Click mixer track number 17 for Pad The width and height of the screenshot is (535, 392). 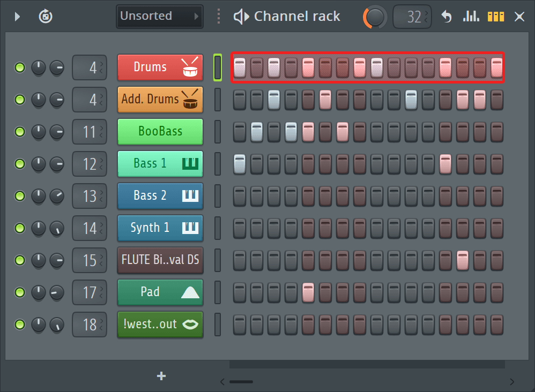(x=90, y=292)
